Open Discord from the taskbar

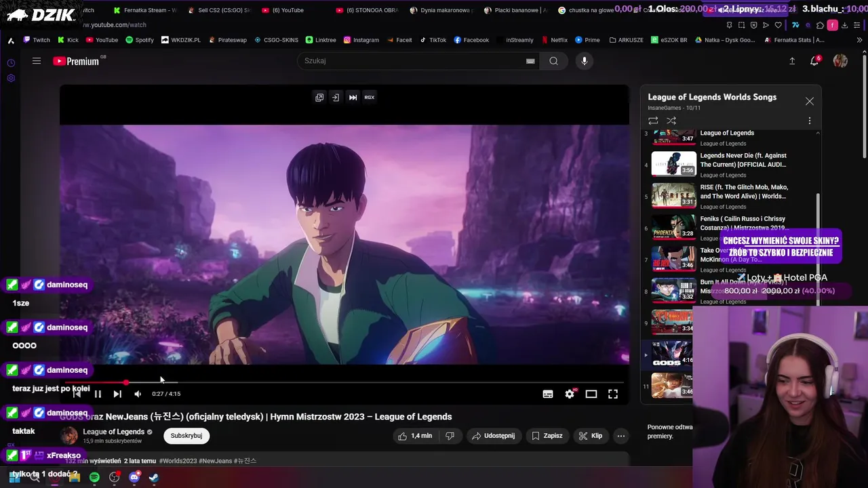tap(134, 477)
